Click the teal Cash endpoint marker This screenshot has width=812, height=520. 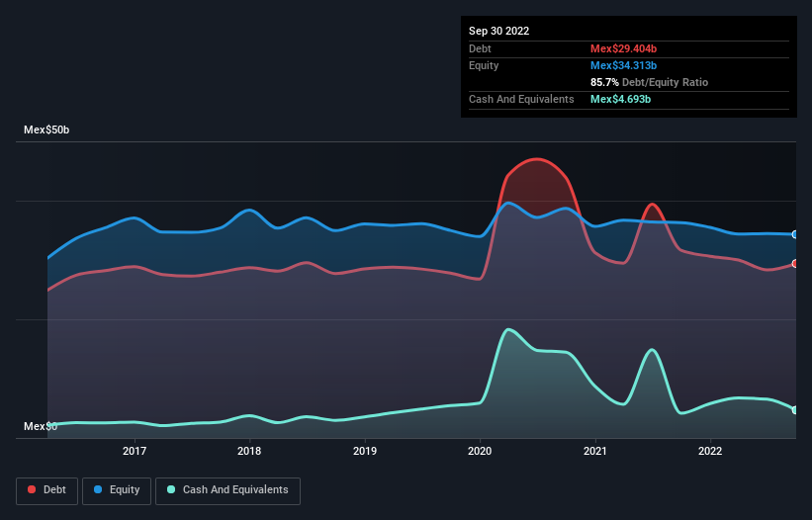[795, 410]
